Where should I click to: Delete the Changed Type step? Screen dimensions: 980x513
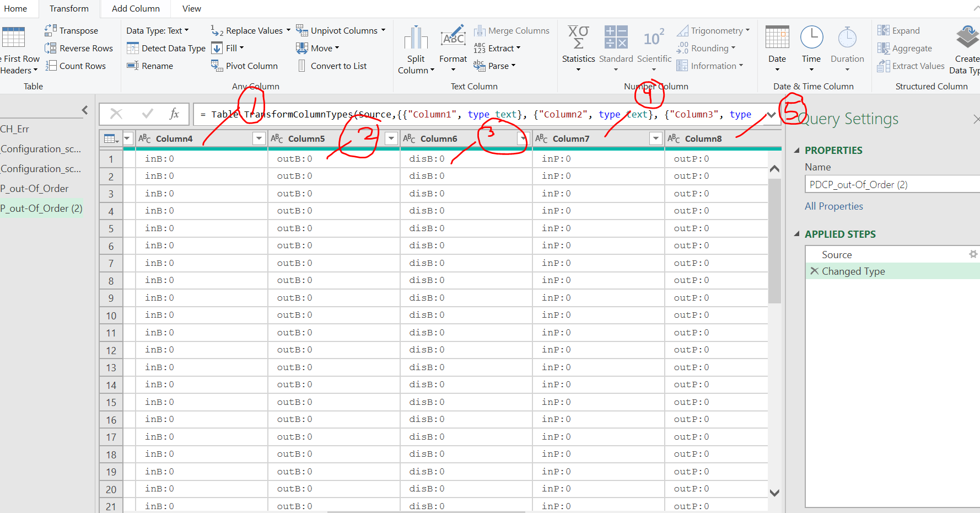tap(815, 271)
